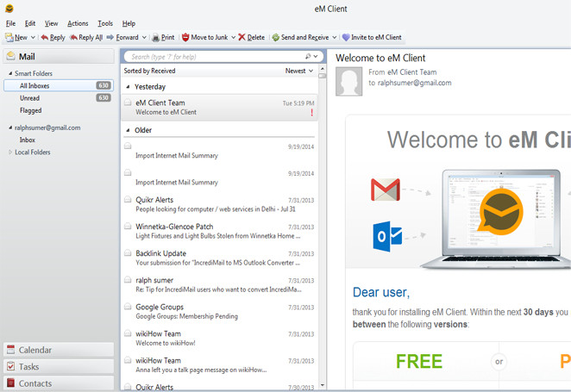The width and height of the screenshot is (571, 392).
Task: Click the Print icon in toolbar
Action: pyautogui.click(x=156, y=38)
